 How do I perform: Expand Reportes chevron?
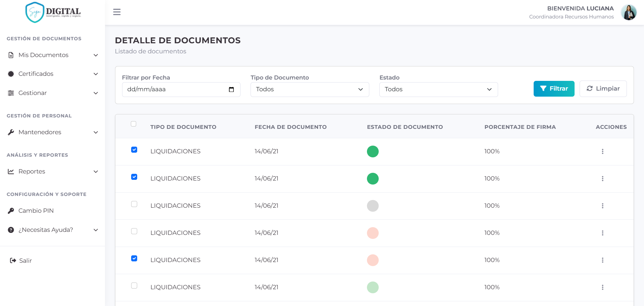pyautogui.click(x=96, y=171)
